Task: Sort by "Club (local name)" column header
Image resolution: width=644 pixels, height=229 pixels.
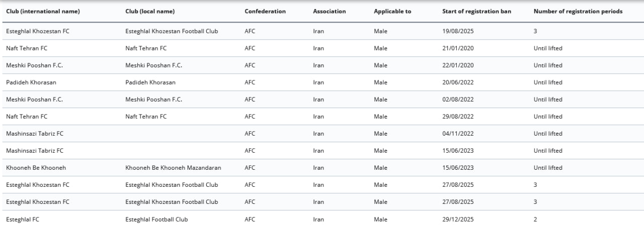Action: coord(150,12)
